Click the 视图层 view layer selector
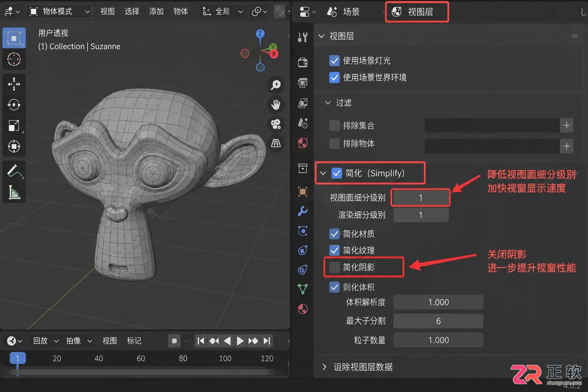Image resolution: width=588 pixels, height=392 pixels. coord(417,12)
